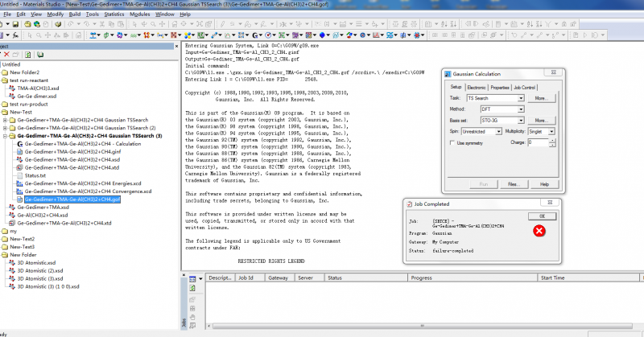Switch to the Job Control tab
This screenshot has height=337, width=644.
click(x=524, y=87)
